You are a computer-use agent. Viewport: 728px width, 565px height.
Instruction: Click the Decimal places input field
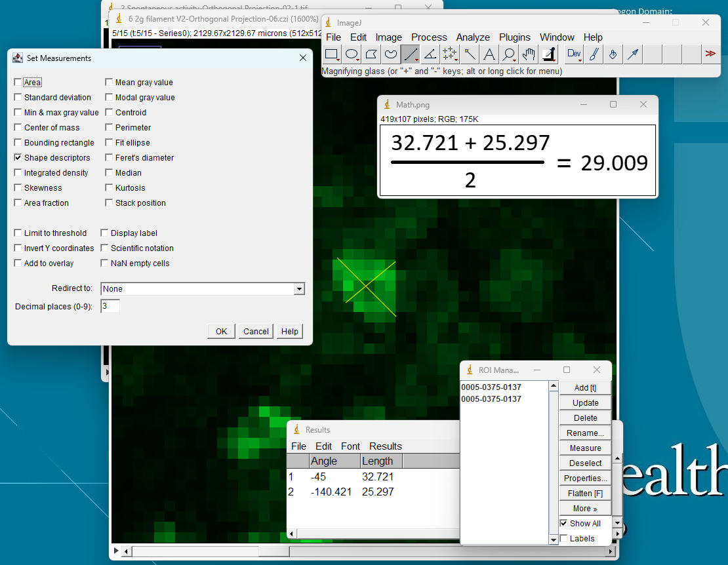[x=110, y=307]
